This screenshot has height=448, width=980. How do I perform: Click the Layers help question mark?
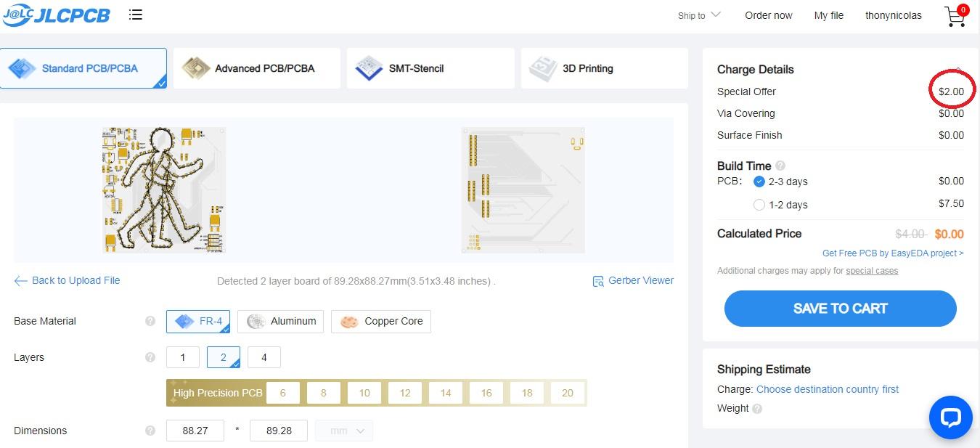pos(150,357)
